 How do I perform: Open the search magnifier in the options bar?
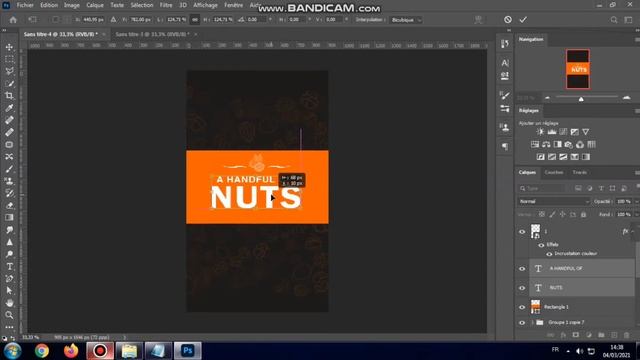[x=614, y=20]
